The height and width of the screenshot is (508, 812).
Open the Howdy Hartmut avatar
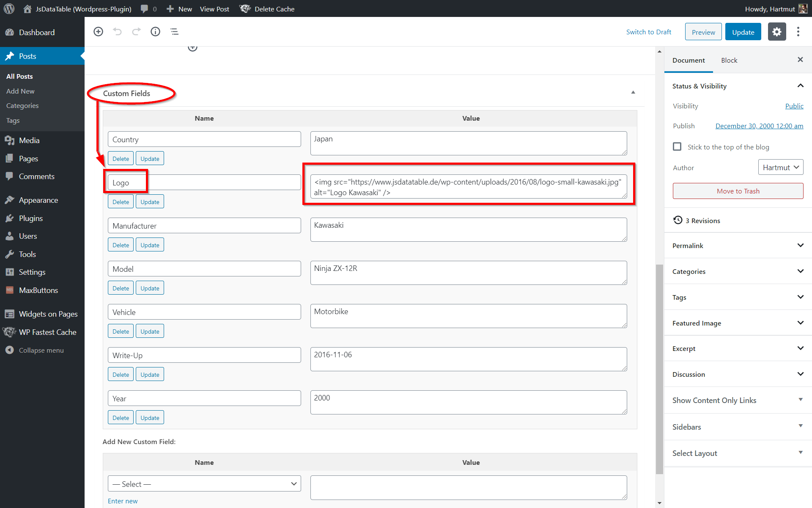pyautogui.click(x=803, y=8)
